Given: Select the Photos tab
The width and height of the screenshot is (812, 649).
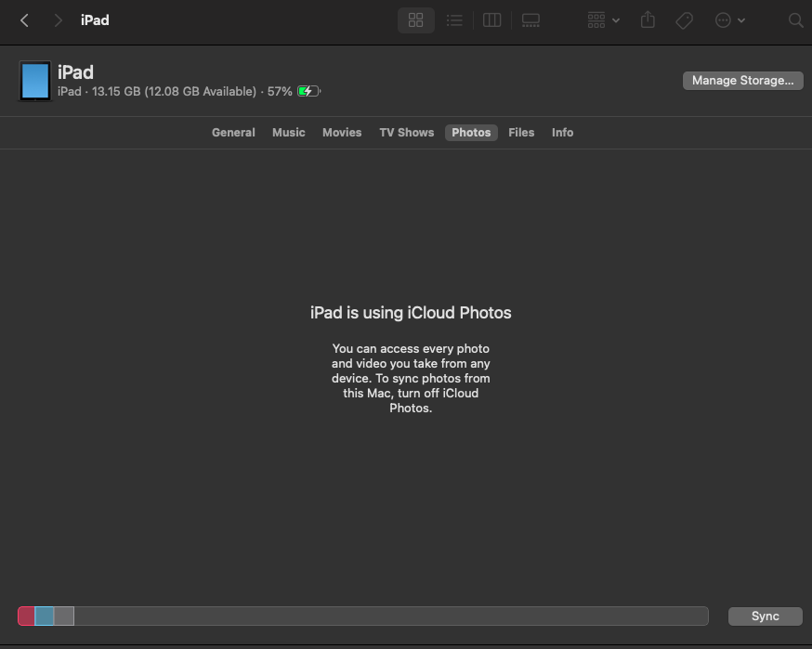Looking at the screenshot, I should 471,133.
